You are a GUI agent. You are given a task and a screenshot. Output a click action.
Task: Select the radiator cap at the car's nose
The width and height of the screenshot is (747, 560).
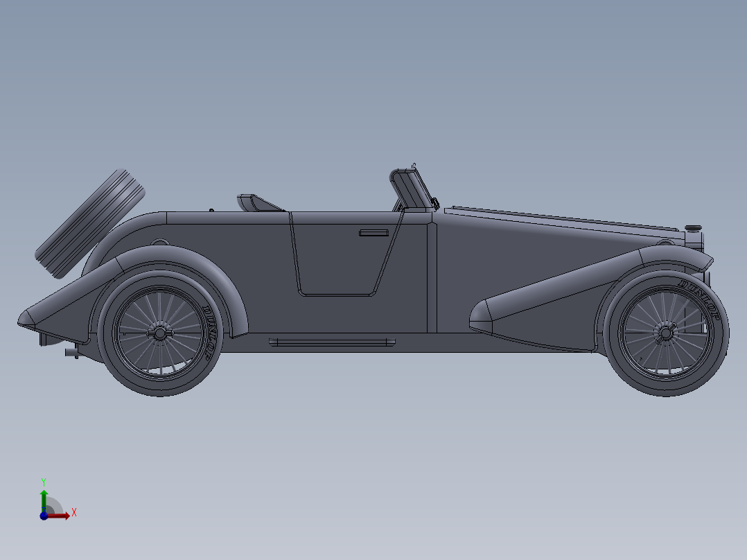point(694,228)
